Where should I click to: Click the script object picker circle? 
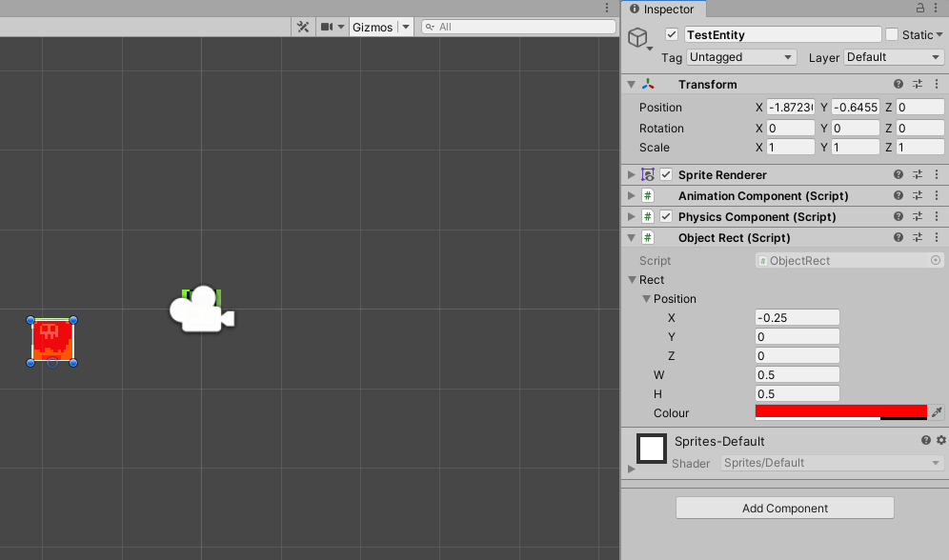pyautogui.click(x=935, y=260)
